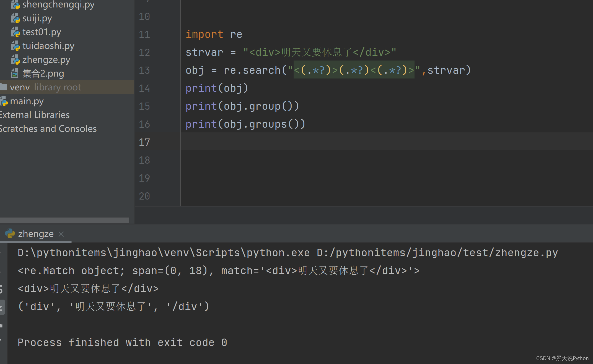Select tuidaoshi.py in the project tree
This screenshot has height=364, width=593.
tap(48, 46)
